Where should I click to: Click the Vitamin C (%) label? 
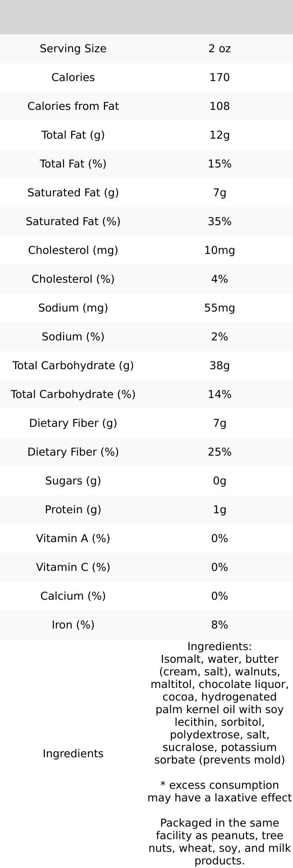pos(73,567)
